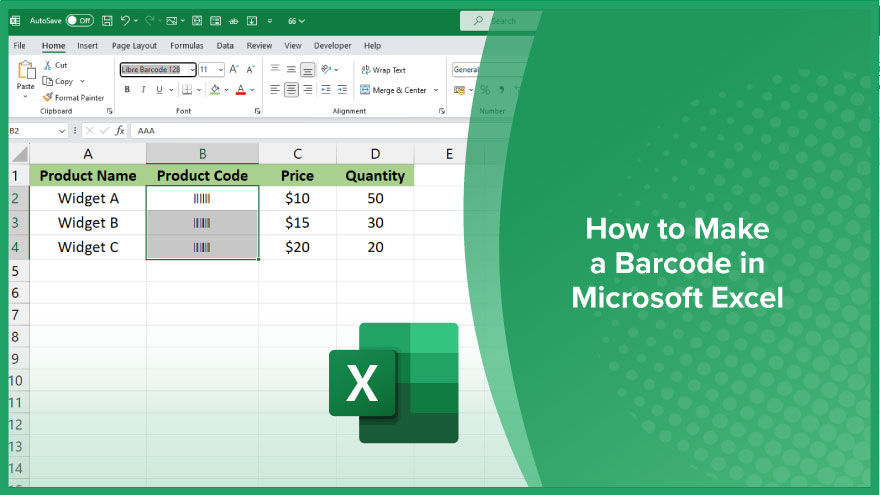Switch to the Insert tab
The image size is (880, 495).
point(88,45)
